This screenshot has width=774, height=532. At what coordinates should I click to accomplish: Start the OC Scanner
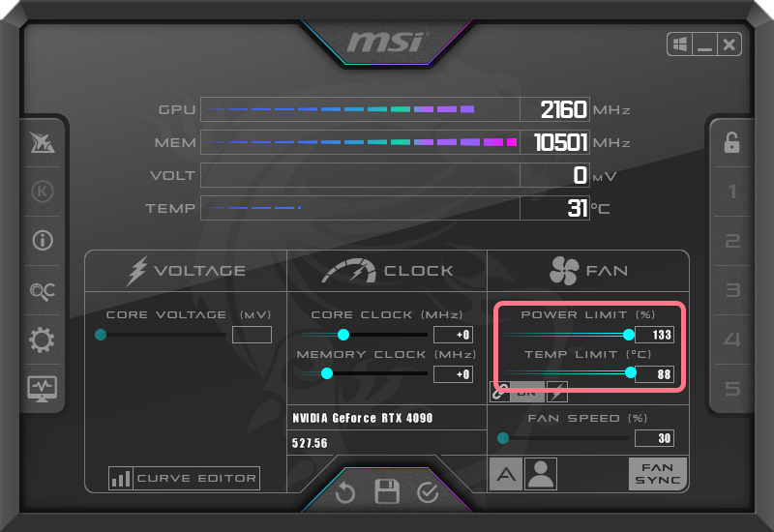[43, 291]
